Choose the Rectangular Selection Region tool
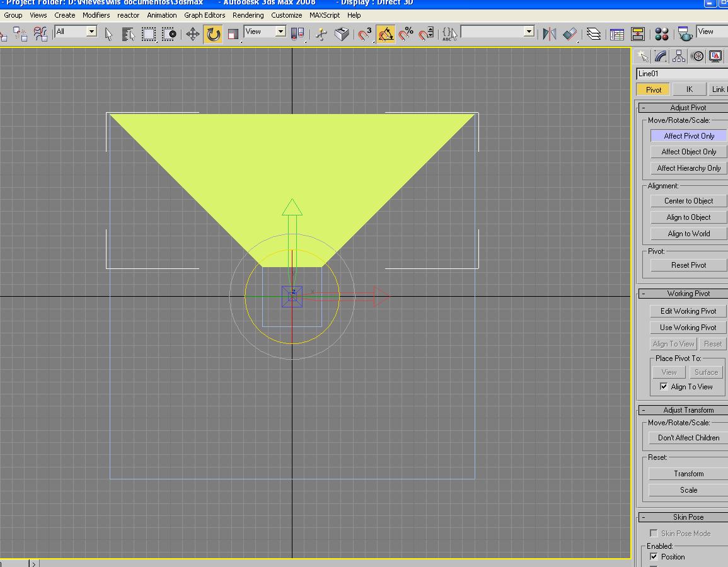This screenshot has height=567, width=728. coord(149,34)
